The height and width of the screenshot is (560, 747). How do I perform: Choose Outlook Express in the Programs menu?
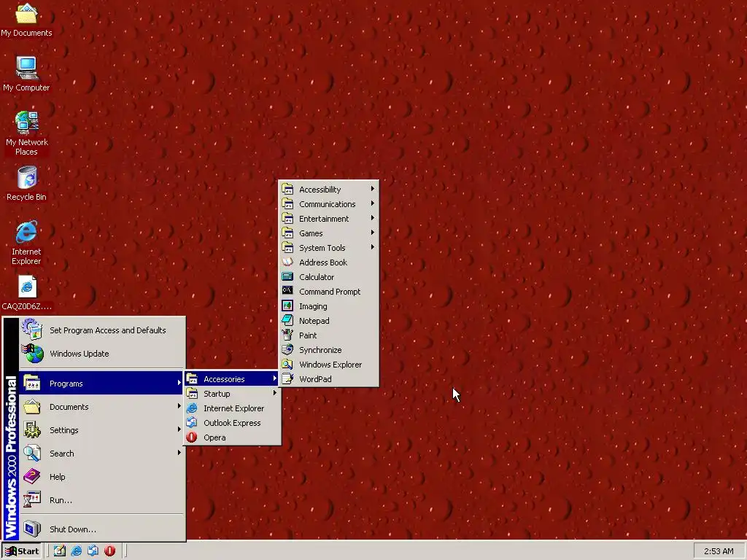tap(231, 423)
